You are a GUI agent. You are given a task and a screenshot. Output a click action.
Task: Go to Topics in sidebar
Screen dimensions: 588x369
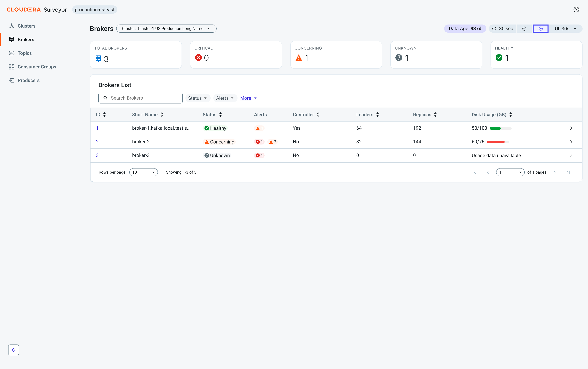coord(24,53)
